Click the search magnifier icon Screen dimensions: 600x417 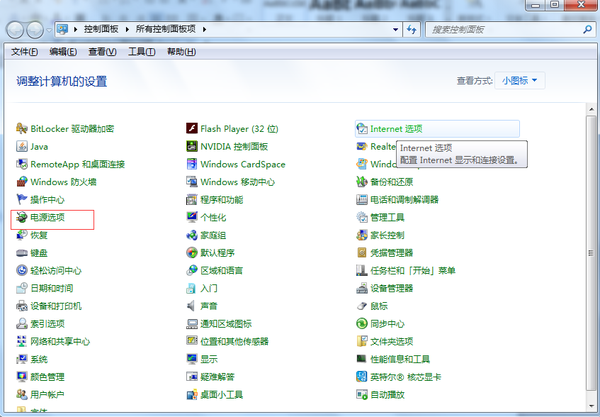point(587,29)
